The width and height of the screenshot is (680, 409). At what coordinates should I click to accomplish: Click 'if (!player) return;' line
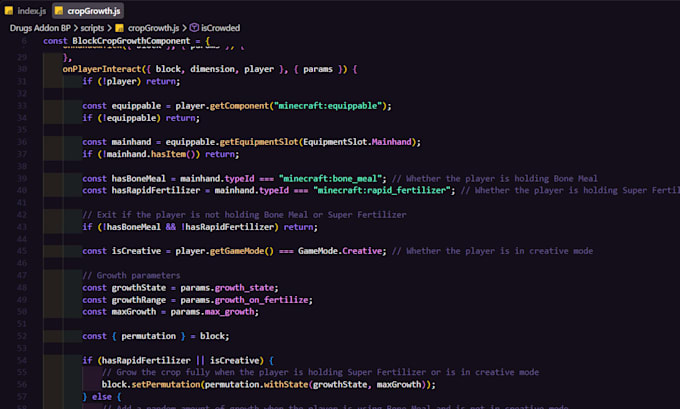point(131,82)
